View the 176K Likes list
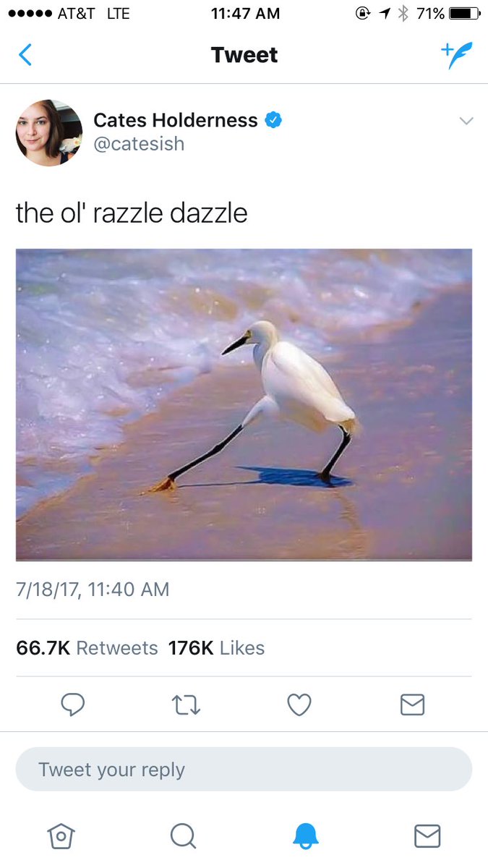 [x=217, y=648]
